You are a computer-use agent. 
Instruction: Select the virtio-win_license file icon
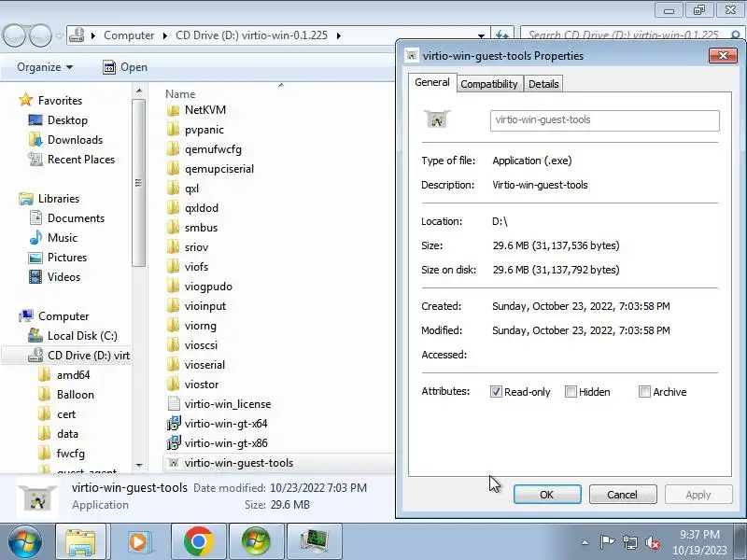[x=174, y=404]
